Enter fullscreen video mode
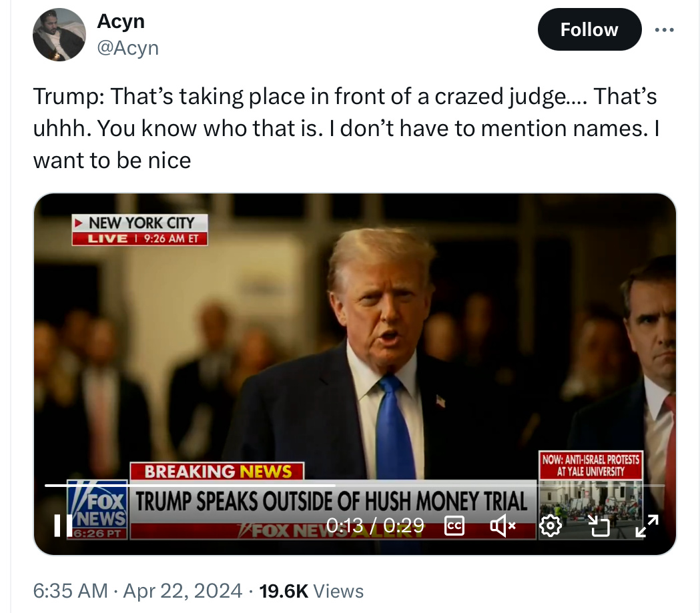 (x=646, y=526)
